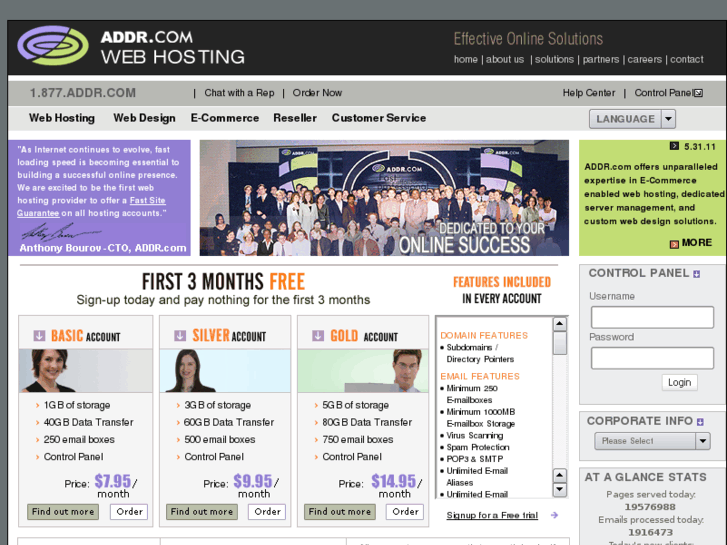Open the about us link
The image size is (727, 545).
tap(505, 59)
